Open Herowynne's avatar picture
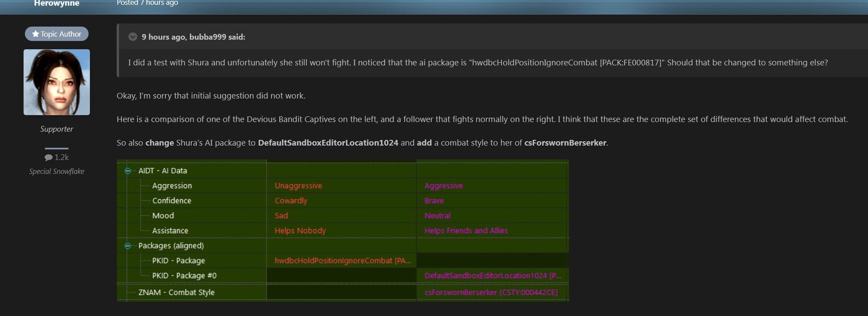Viewport: 868px width, 316px height. point(57,82)
